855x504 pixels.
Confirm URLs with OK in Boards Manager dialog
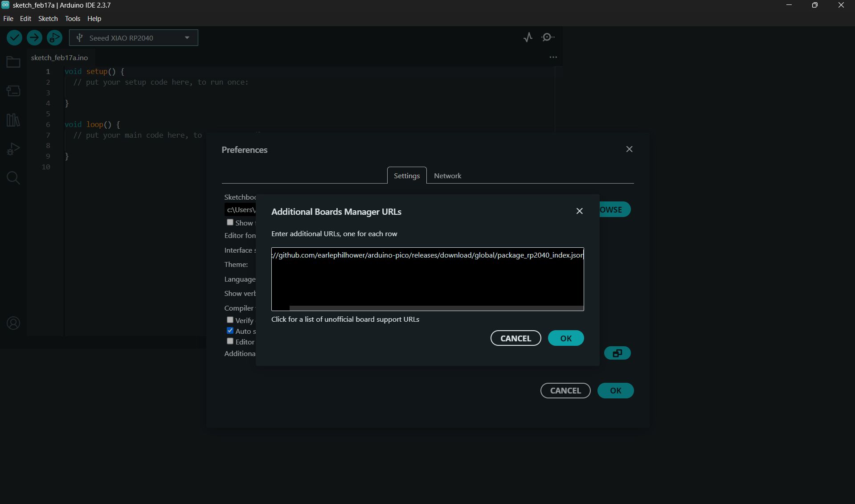pyautogui.click(x=566, y=338)
